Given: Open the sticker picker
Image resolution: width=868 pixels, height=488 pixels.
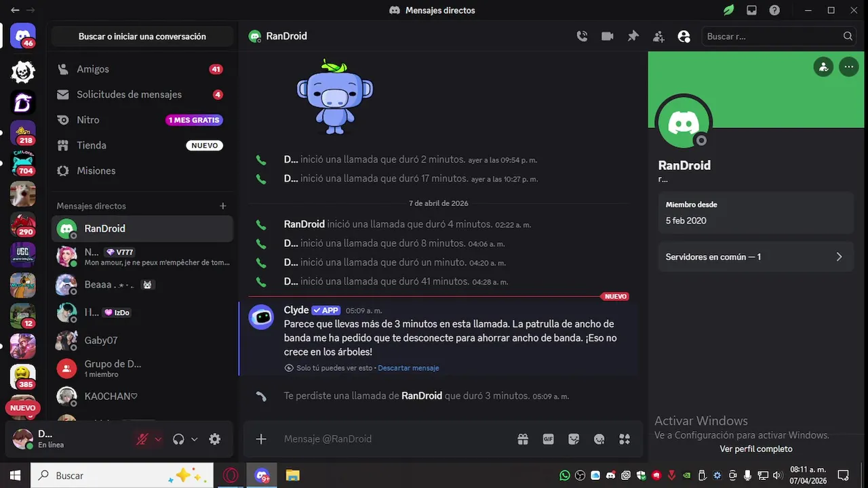Looking at the screenshot, I should pyautogui.click(x=574, y=439).
